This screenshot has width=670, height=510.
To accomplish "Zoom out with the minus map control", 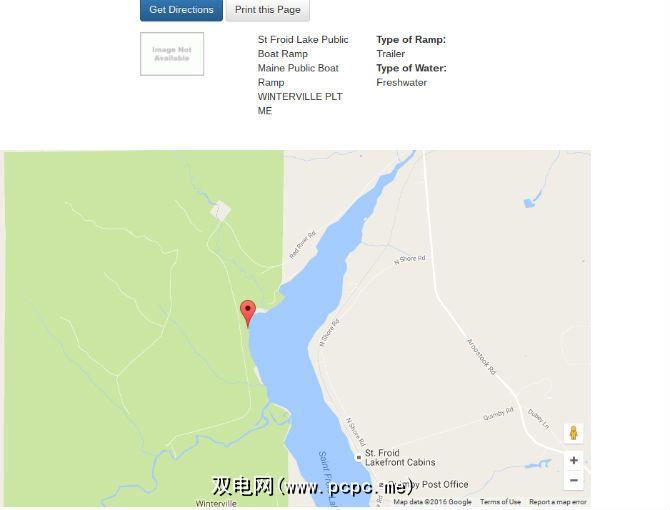I will (x=573, y=480).
